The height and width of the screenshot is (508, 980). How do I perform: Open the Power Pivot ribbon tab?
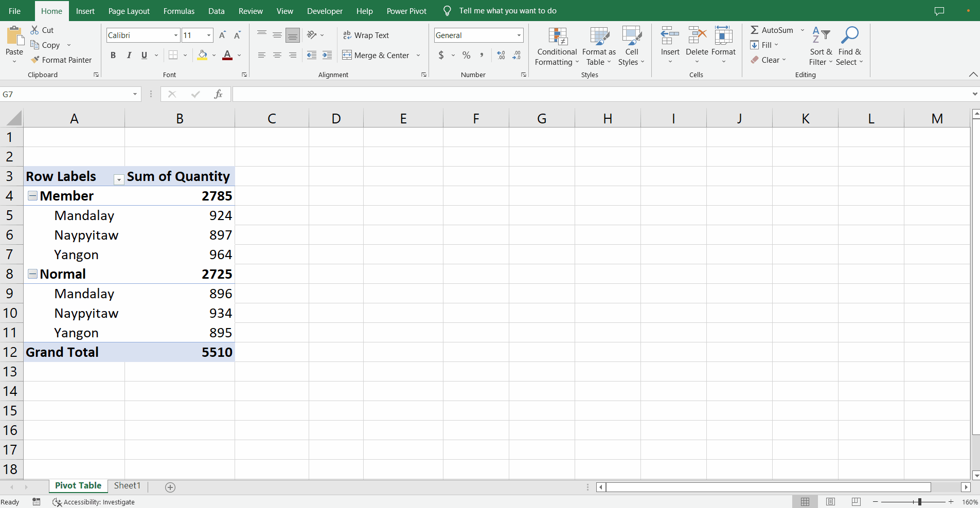pyautogui.click(x=406, y=11)
